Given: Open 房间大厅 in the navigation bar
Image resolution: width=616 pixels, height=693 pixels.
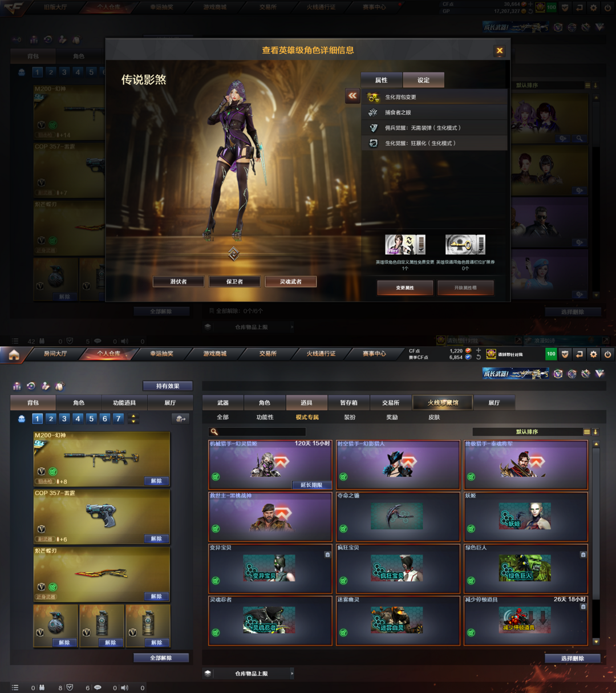Looking at the screenshot, I should 55,354.
